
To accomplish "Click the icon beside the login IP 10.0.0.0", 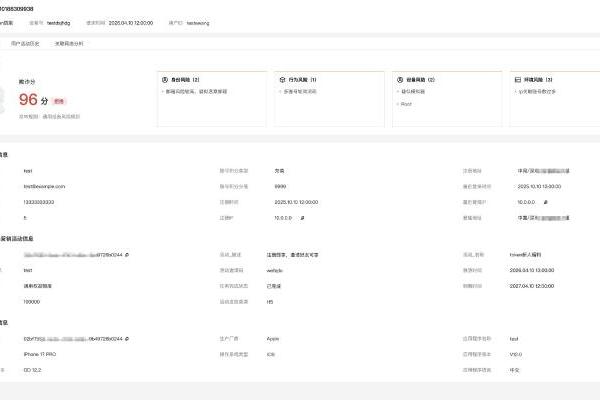I will [x=545, y=202].
